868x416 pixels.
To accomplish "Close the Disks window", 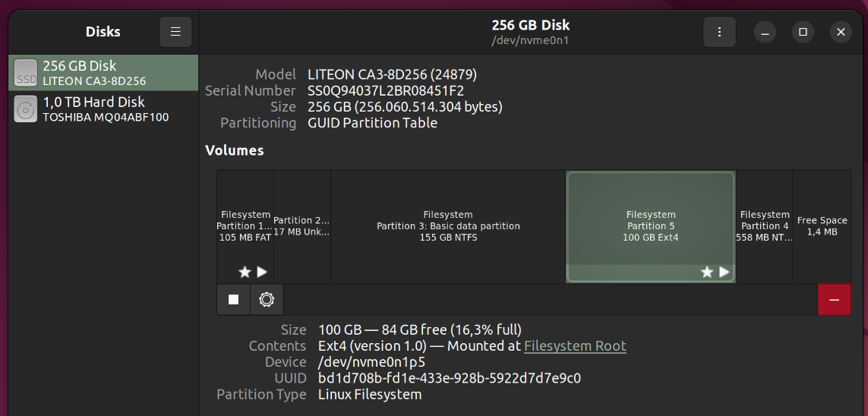I will coord(841,32).
